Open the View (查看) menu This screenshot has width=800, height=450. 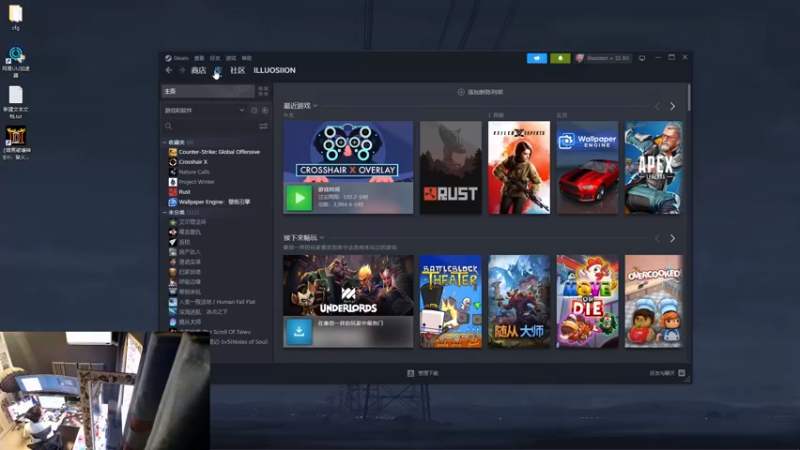click(199, 58)
